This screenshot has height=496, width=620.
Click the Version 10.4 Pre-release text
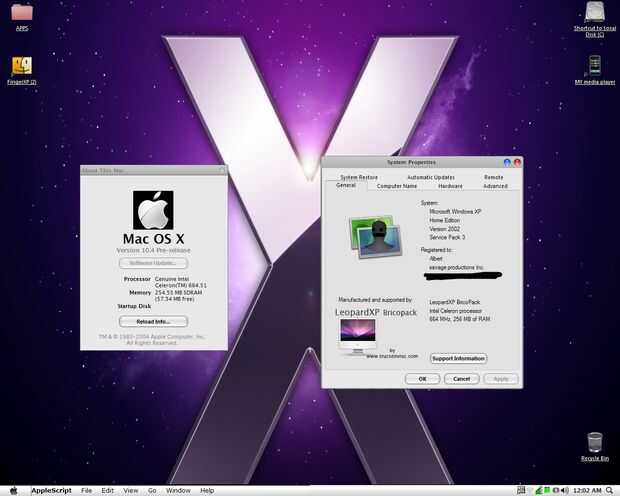(153, 250)
